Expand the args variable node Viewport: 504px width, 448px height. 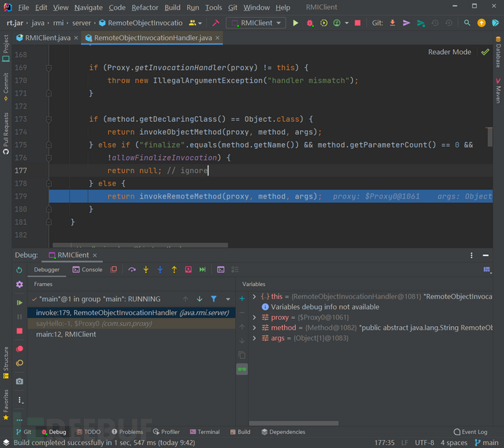254,338
